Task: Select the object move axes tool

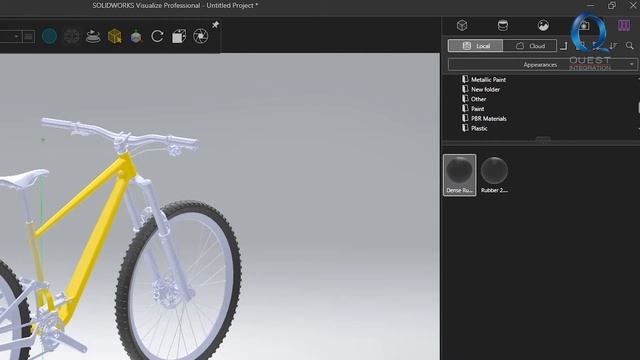Action: coord(136,37)
